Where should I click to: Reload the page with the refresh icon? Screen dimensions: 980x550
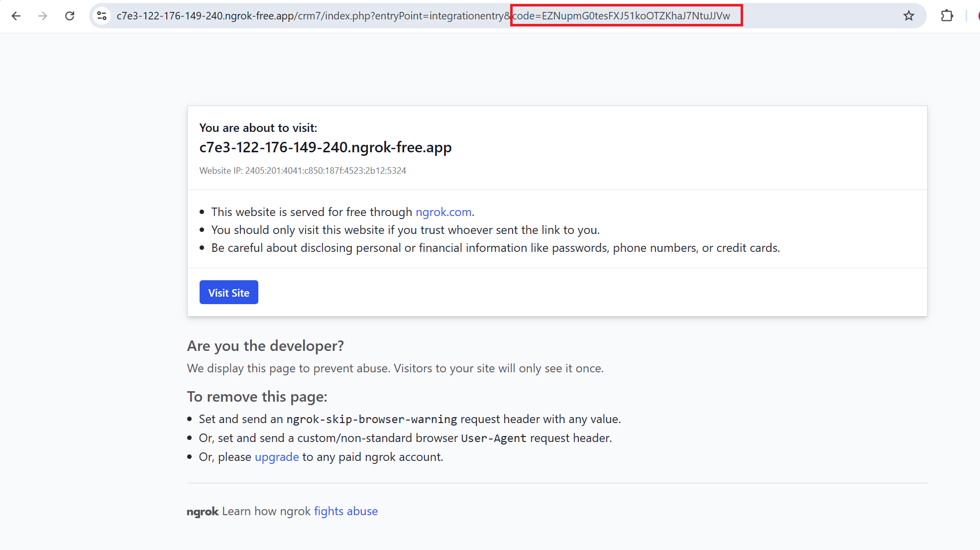[70, 16]
